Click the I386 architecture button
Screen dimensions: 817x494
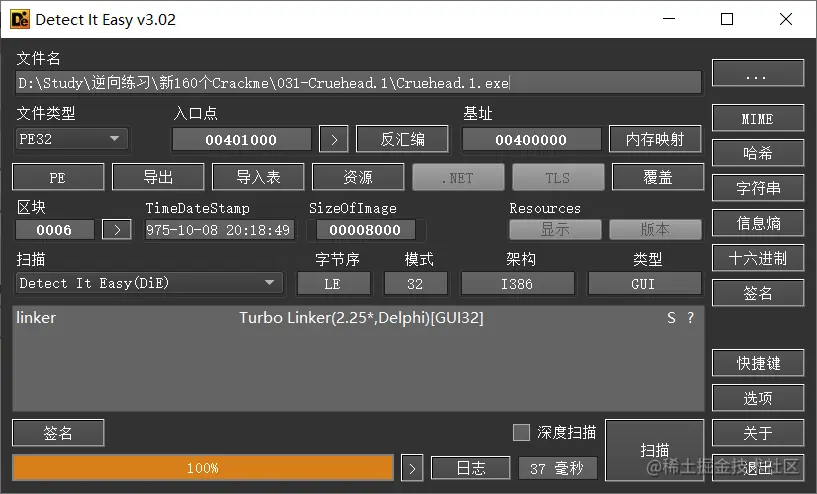[517, 283]
